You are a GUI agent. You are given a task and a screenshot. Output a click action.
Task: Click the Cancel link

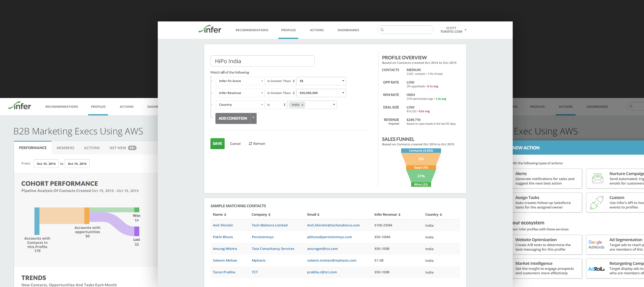pyautogui.click(x=235, y=144)
